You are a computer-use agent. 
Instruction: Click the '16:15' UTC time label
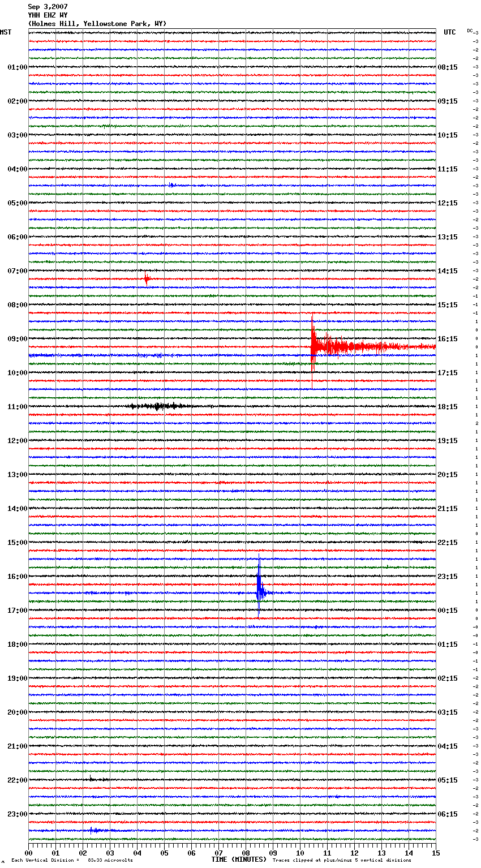(x=448, y=339)
